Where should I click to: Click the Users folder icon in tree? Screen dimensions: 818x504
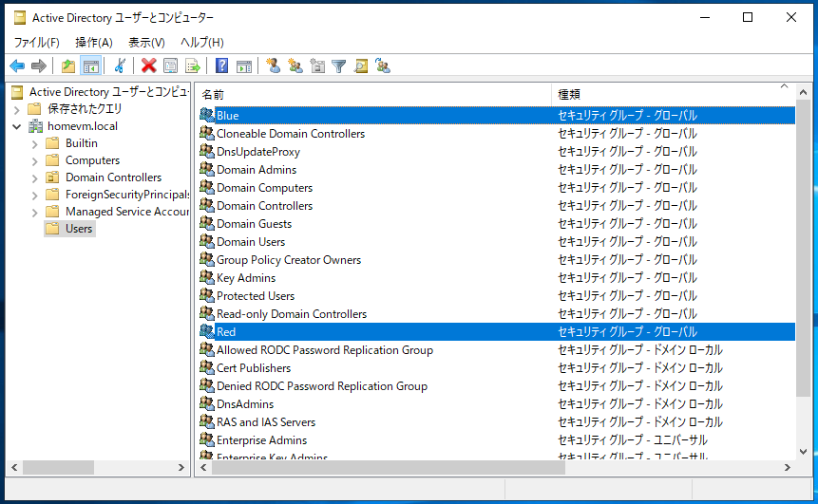click(52, 229)
